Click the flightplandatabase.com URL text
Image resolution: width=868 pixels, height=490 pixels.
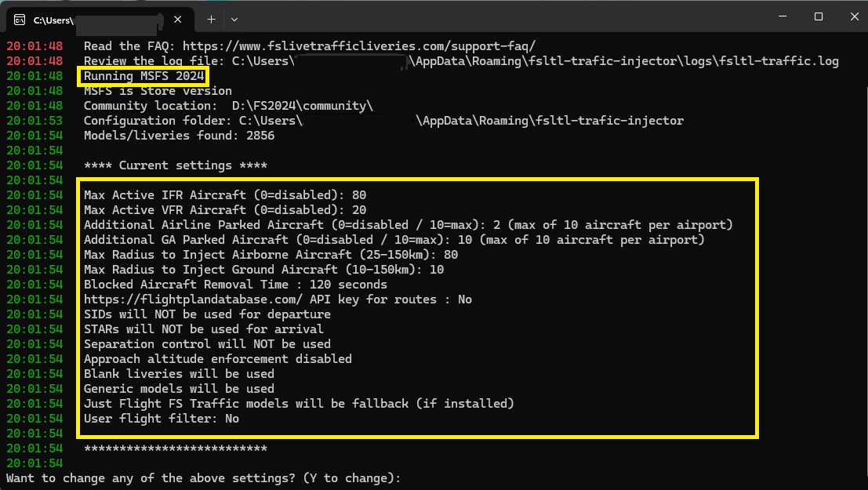(193, 299)
